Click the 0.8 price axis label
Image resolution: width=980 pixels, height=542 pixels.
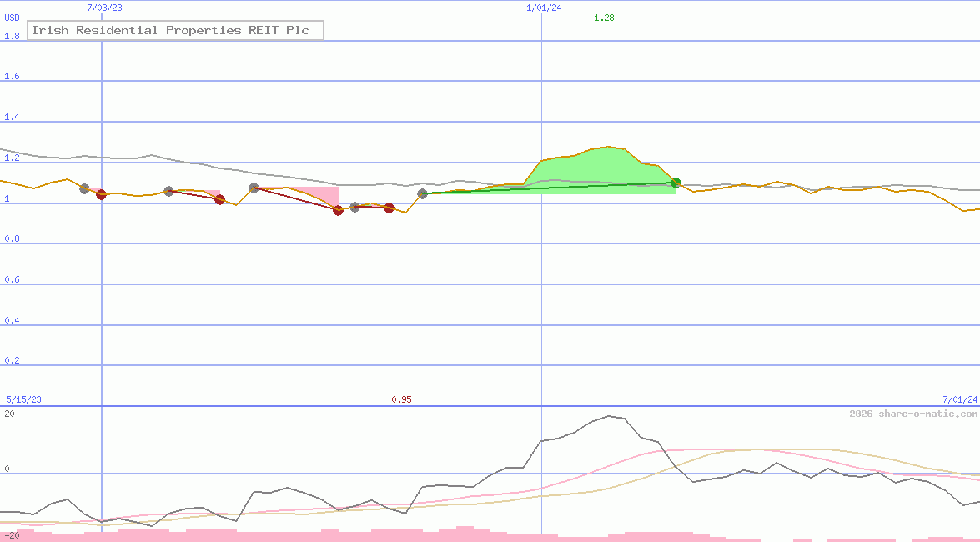pos(12,238)
